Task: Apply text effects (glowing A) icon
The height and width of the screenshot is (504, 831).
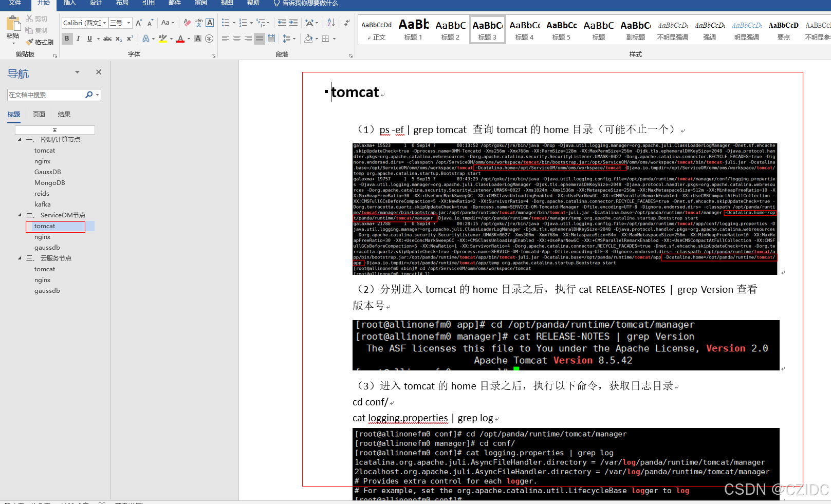Action: tap(146, 39)
